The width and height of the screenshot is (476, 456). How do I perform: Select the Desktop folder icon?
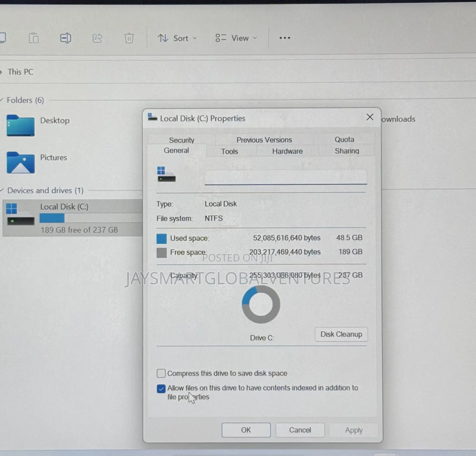pos(21,125)
